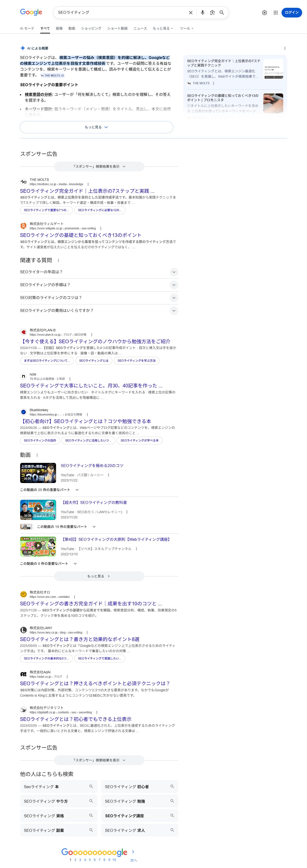Open three-dot menu for リベ大 video
This screenshot has width=307, height=868.
pos(136,549)
